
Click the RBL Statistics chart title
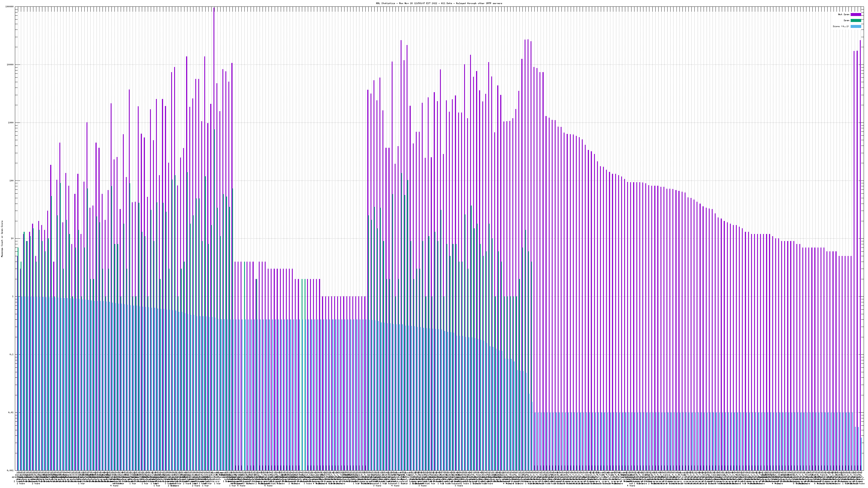[439, 3]
